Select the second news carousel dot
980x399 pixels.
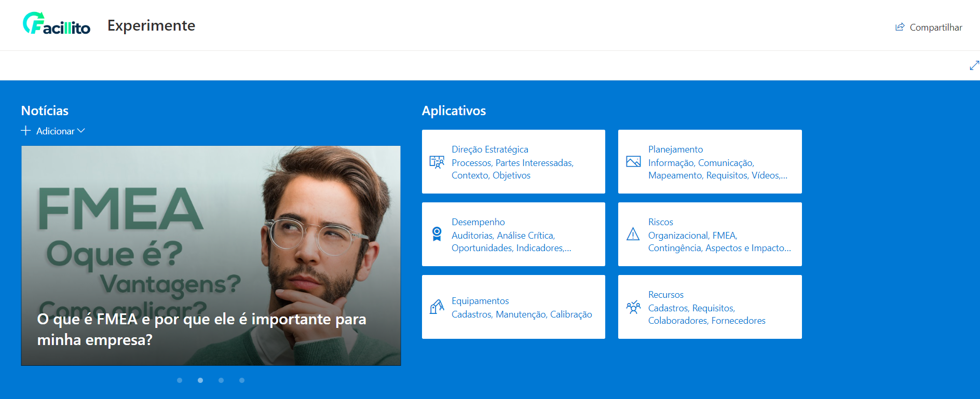[x=200, y=380]
